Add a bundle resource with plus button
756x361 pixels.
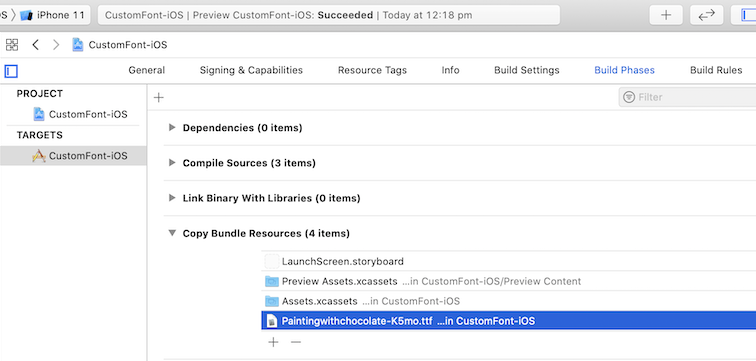tap(273, 342)
